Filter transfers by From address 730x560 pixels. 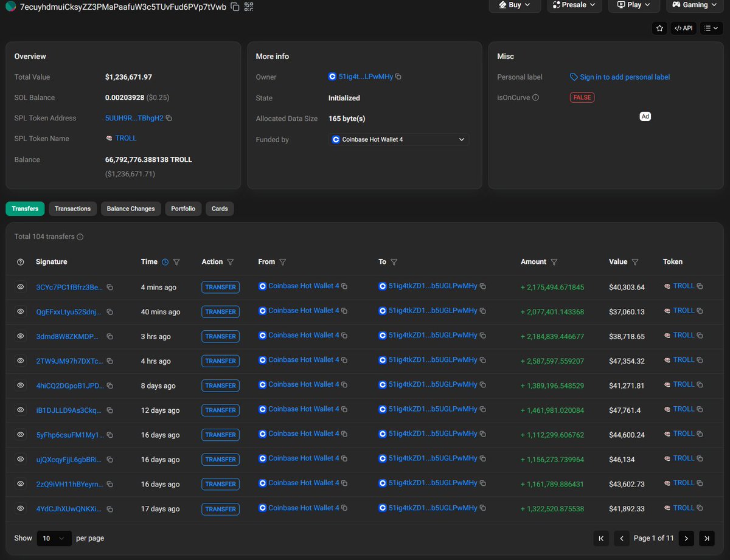[283, 262]
